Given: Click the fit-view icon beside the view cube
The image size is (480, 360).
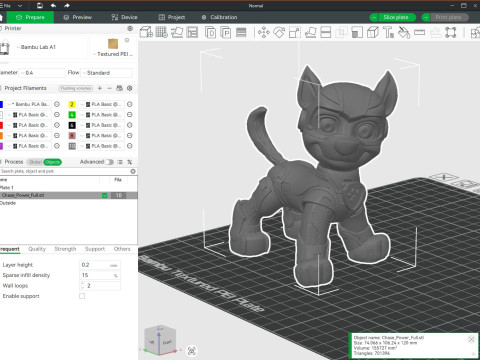Looking at the screenshot, I should [192, 351].
